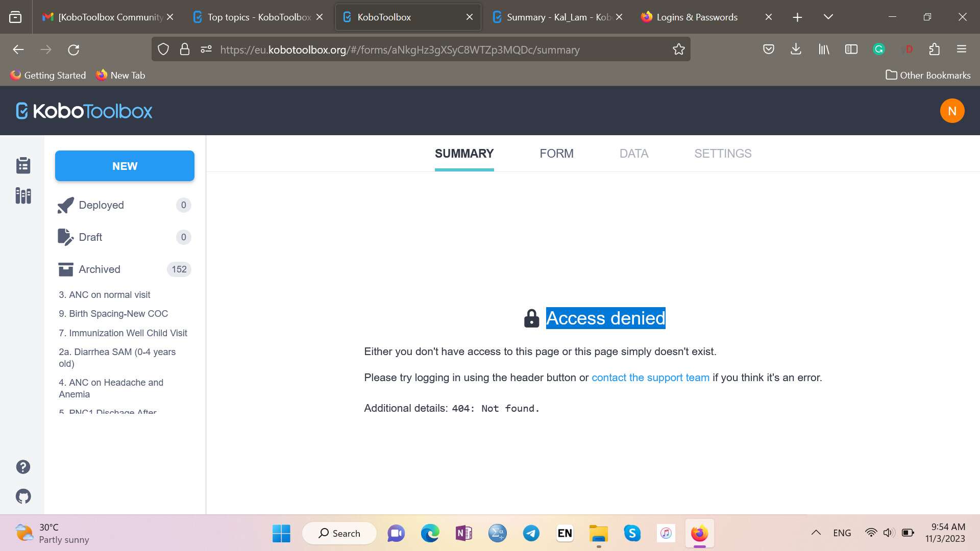Screen dimensions: 980x551
Task: Open the Firefox library icon
Action: 823,49
